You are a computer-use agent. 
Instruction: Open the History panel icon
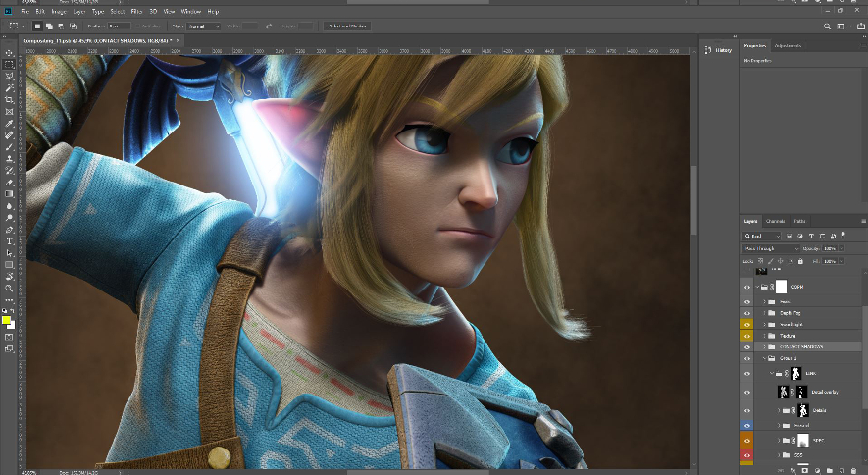(708, 50)
